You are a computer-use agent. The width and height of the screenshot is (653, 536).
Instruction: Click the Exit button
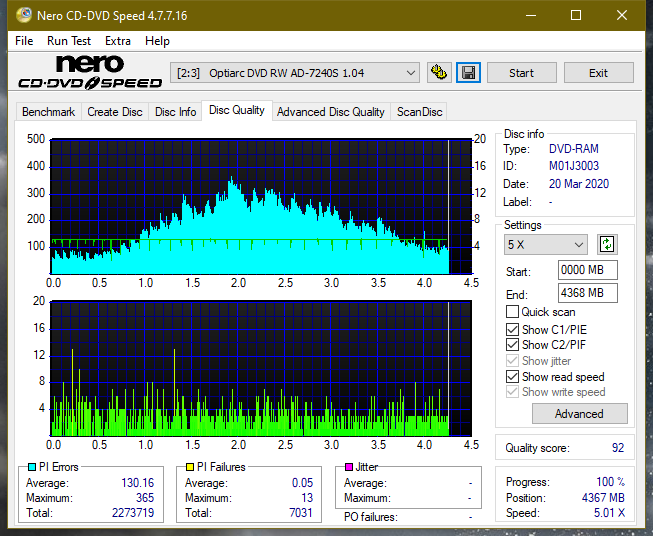598,73
